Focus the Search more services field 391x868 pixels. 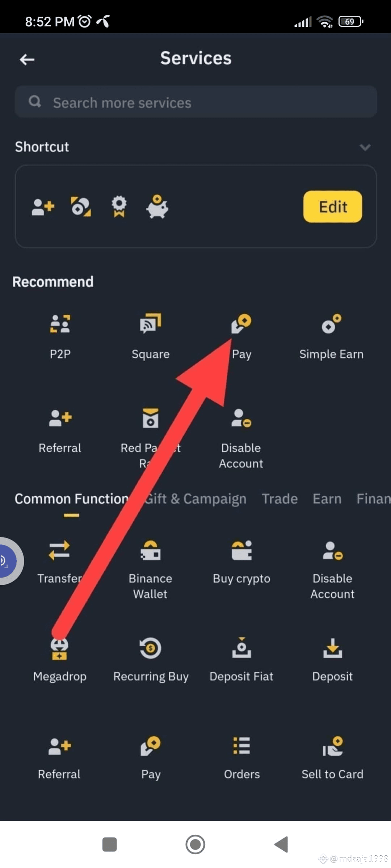point(195,102)
